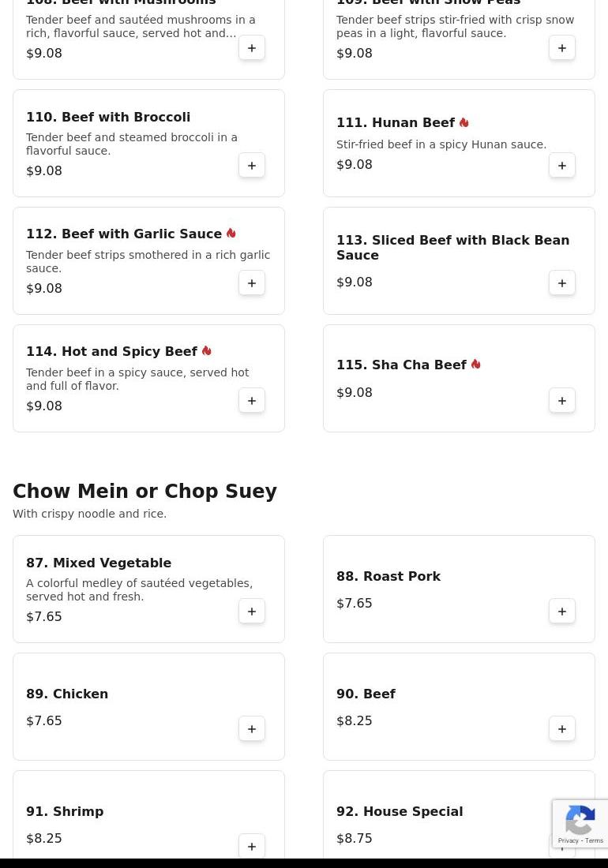Open 114. Hot and Spicy Beef details
The image size is (608, 868).
112,351
